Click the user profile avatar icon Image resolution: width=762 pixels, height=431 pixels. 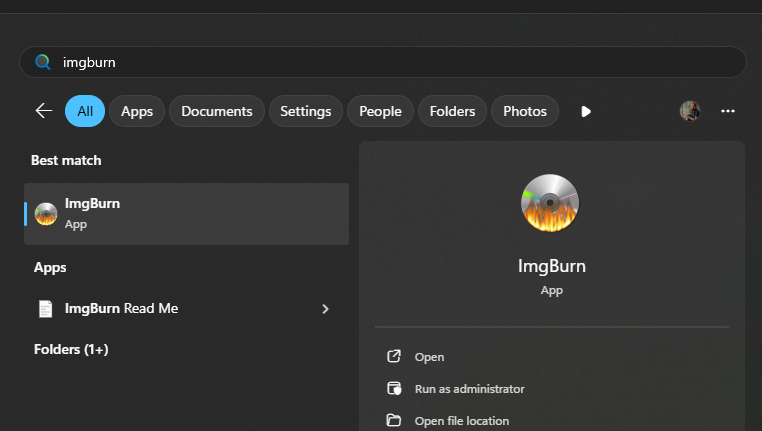click(689, 111)
